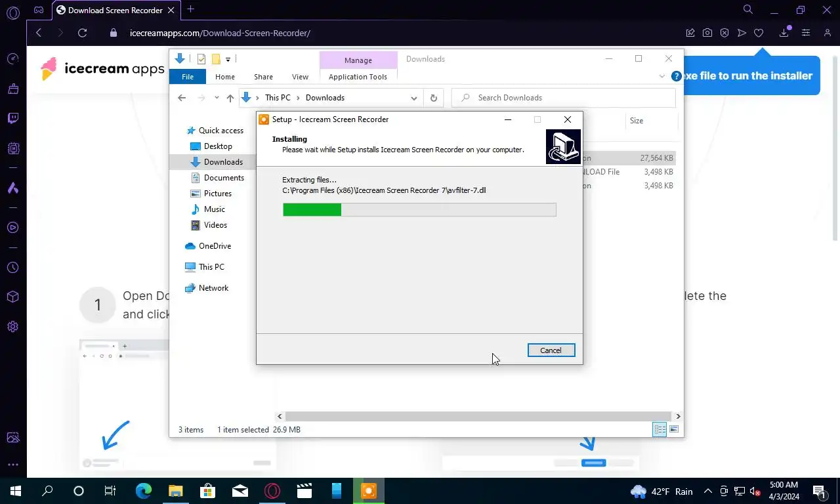Expand the File Explorer ribbon chevron
The height and width of the screenshot is (504, 840).
(x=661, y=77)
